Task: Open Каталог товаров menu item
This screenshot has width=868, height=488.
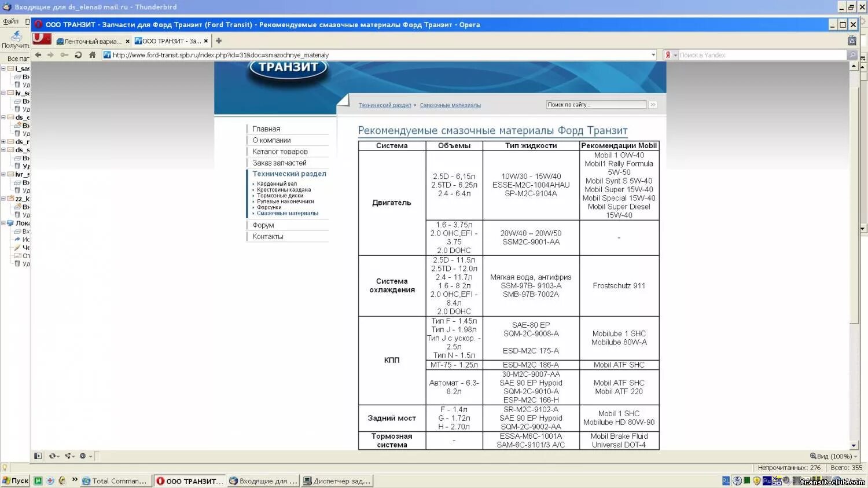Action: click(x=280, y=152)
